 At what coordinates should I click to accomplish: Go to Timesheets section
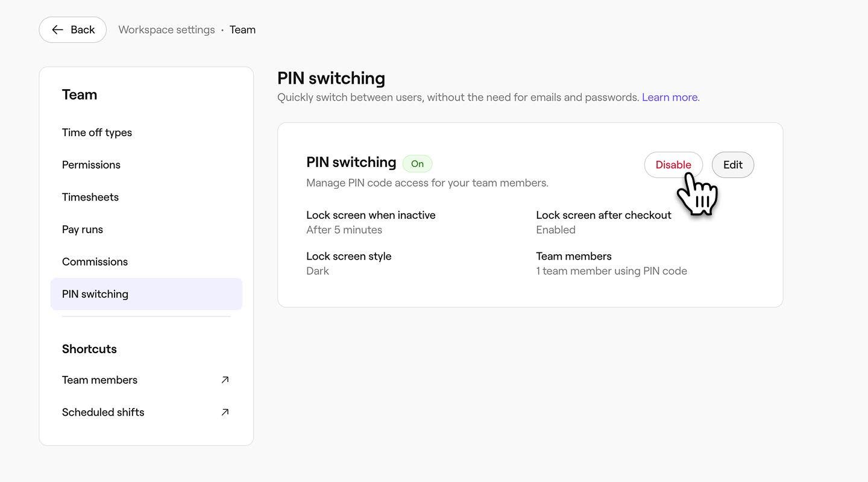(90, 197)
